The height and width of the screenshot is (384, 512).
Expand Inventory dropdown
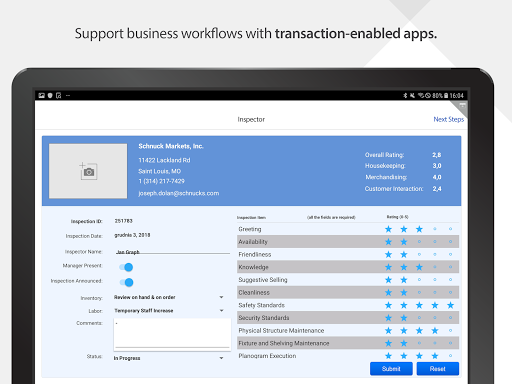pos(169,297)
